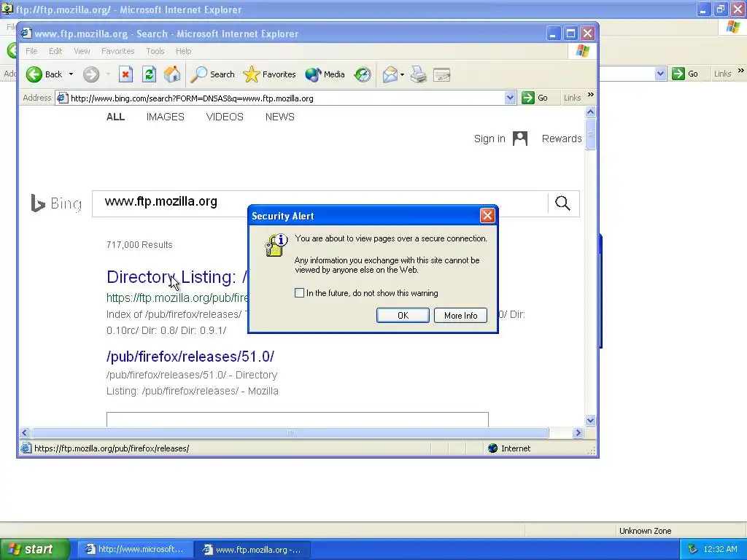Click the page icon in address bar
747x560 pixels.
point(62,98)
